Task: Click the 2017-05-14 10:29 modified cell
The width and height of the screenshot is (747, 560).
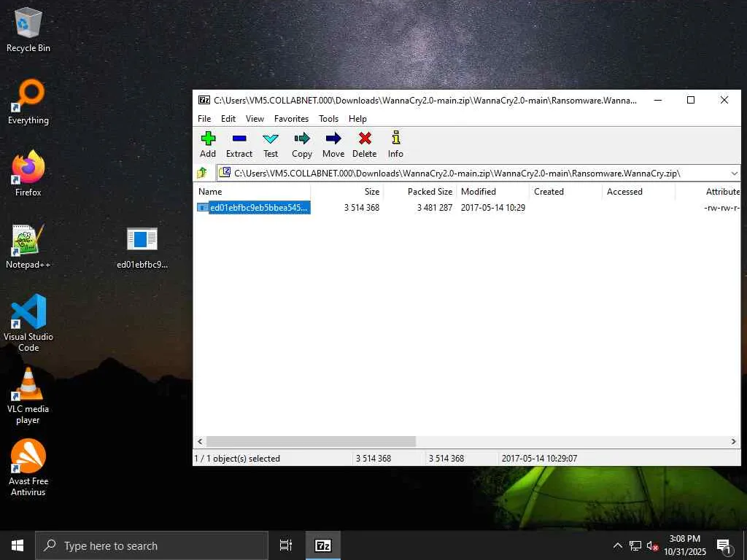Action: pos(493,208)
